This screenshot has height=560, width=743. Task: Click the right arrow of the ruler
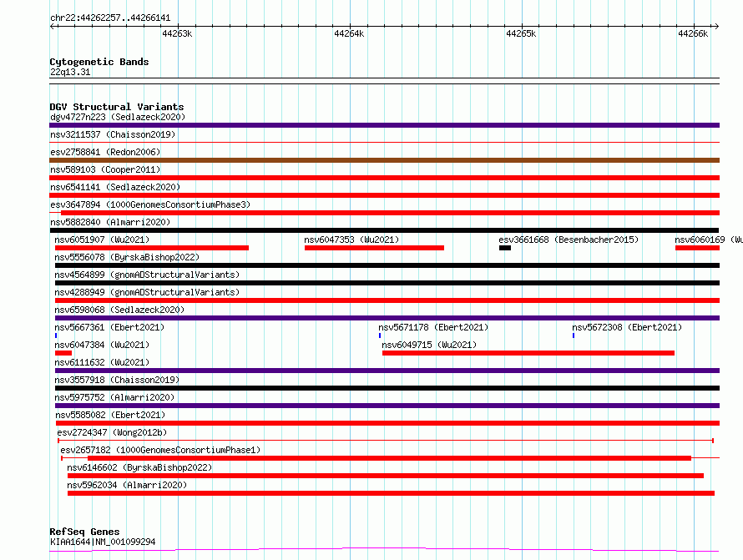716,27
